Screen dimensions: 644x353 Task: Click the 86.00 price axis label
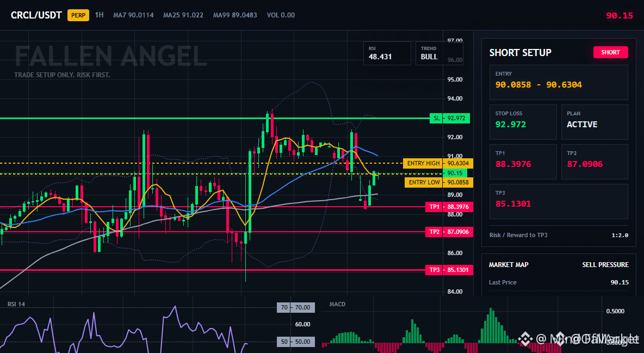pyautogui.click(x=455, y=253)
